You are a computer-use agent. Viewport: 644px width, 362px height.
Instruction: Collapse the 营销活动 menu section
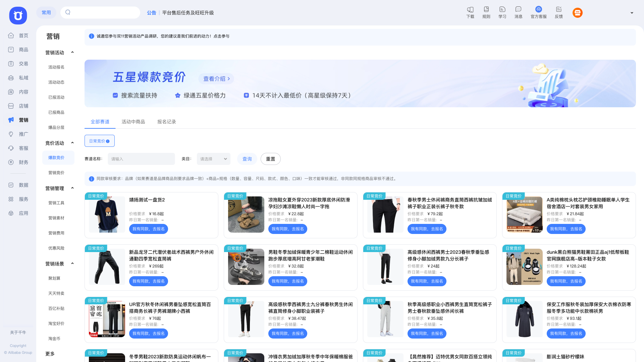tap(72, 53)
